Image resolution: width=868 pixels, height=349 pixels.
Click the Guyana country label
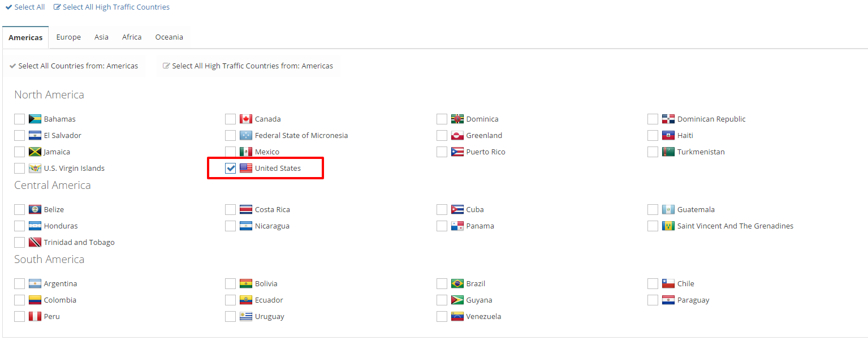pyautogui.click(x=479, y=300)
